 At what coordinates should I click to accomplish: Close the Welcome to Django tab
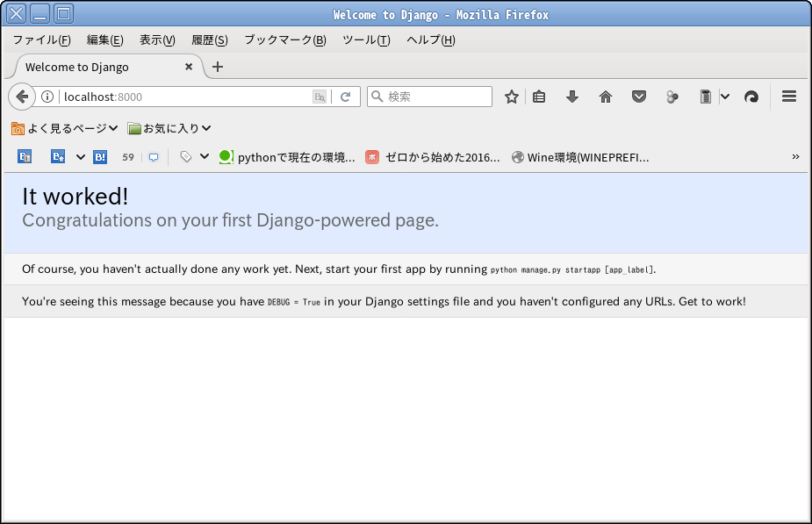189,67
